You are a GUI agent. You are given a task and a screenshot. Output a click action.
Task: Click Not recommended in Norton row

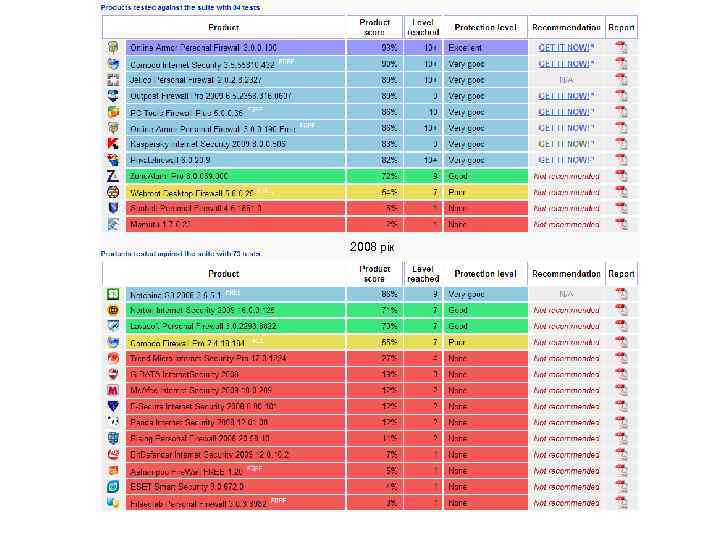(566, 310)
